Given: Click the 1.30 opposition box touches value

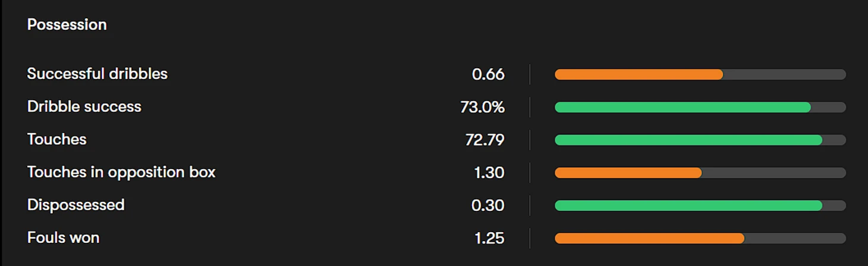Looking at the screenshot, I should (x=489, y=173).
